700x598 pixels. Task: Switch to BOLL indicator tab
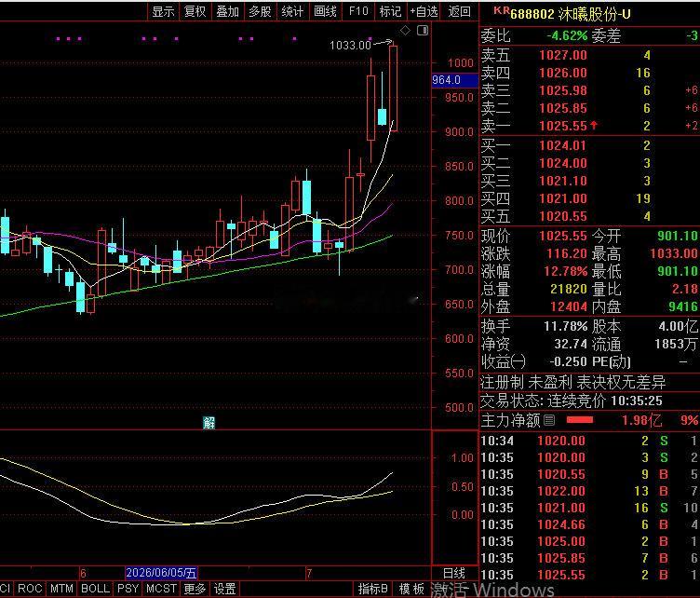95,589
